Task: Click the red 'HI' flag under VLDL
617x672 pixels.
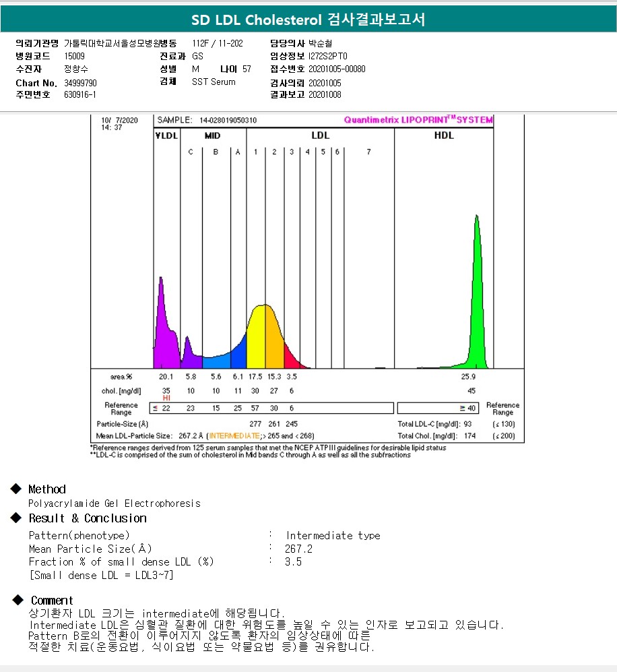Action: (x=166, y=398)
